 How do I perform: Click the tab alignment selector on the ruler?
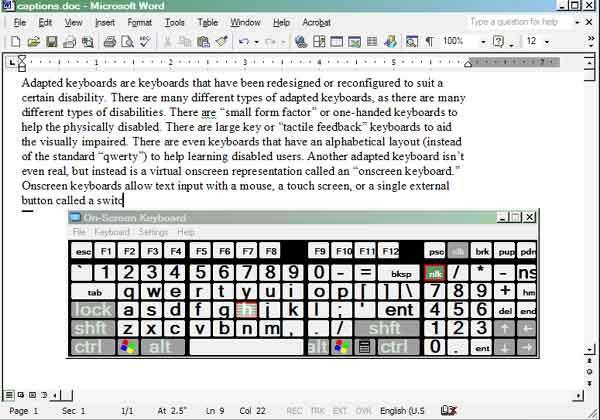point(11,62)
